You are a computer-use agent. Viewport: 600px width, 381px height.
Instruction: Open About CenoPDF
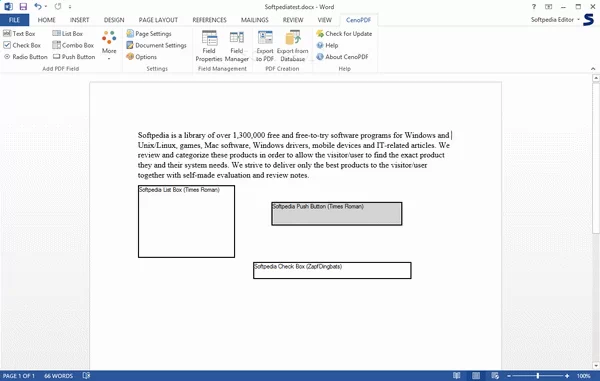pyautogui.click(x=342, y=57)
